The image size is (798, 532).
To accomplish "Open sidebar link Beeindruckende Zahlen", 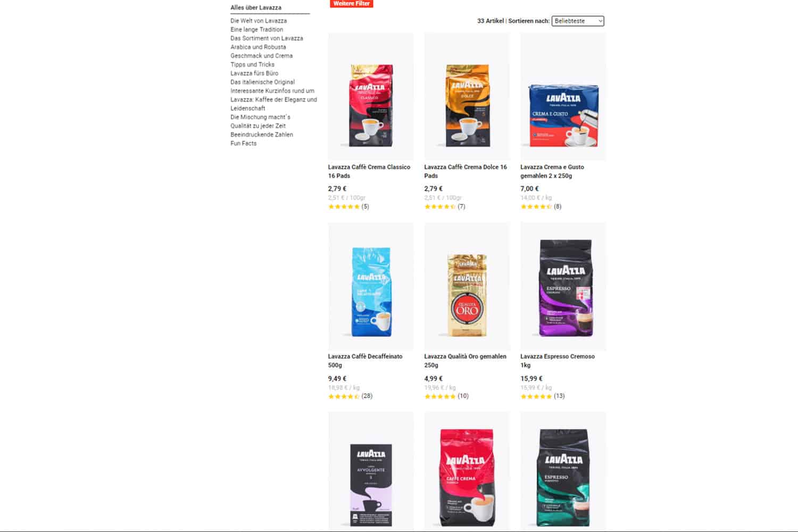I will (262, 135).
